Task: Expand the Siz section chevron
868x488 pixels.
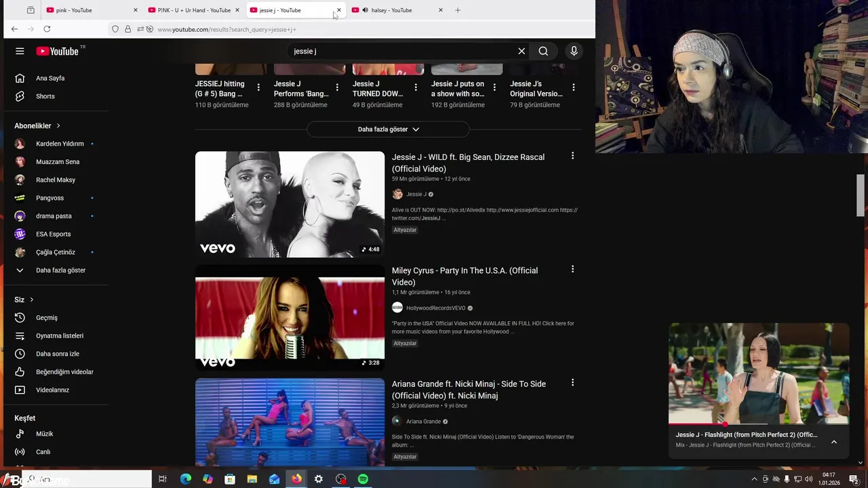Action: 31,300
